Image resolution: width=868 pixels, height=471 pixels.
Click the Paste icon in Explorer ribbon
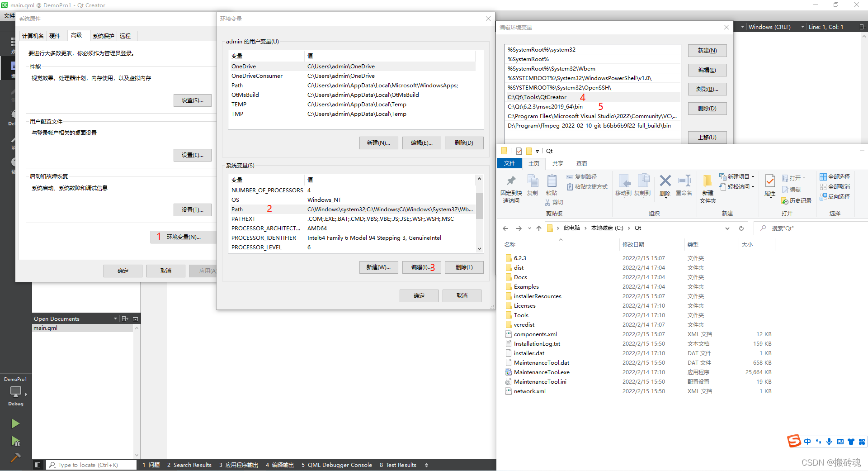point(552,185)
